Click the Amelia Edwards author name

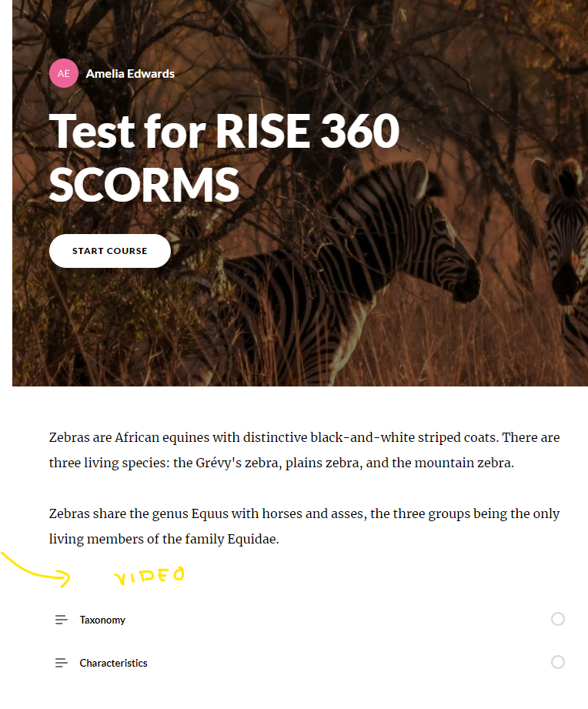130,74
